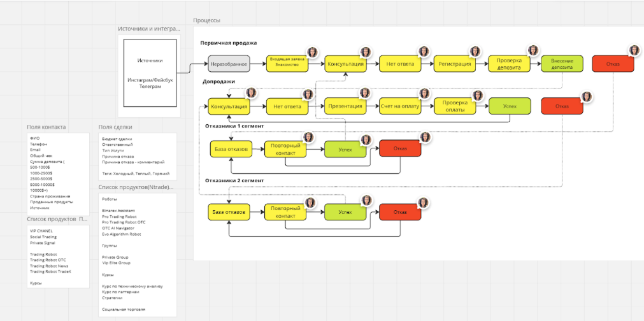
Task: Click the Отказники 1 сегмент heading
Action: pyautogui.click(x=234, y=126)
